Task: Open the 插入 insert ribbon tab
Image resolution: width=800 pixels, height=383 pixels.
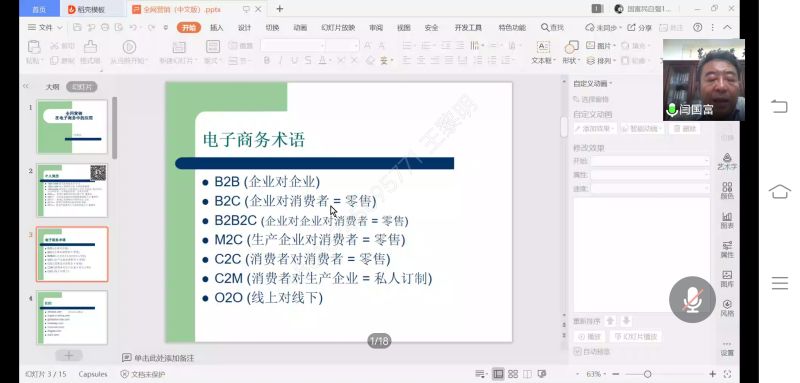Action: [216, 28]
